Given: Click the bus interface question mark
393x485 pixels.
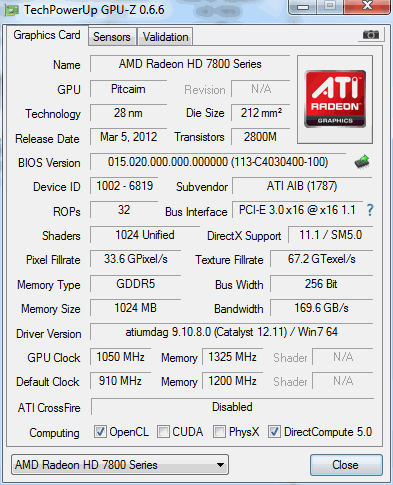Looking at the screenshot, I should point(370,210).
